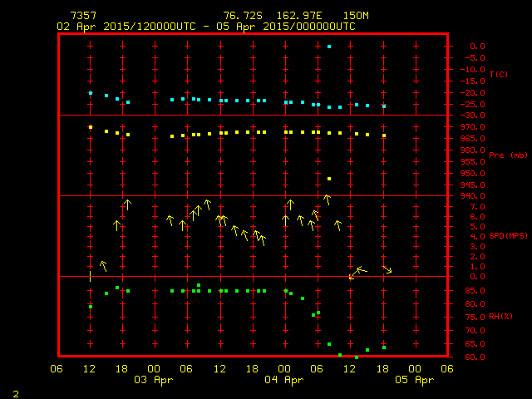
Task: Click the isolated yellow pressure point near 947 mb
Action: pyautogui.click(x=329, y=179)
